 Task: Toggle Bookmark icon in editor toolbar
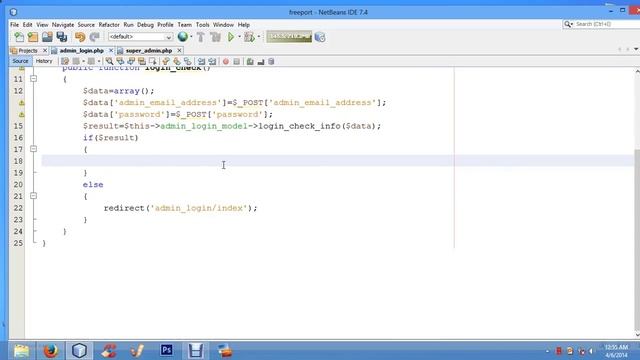(x=187, y=61)
